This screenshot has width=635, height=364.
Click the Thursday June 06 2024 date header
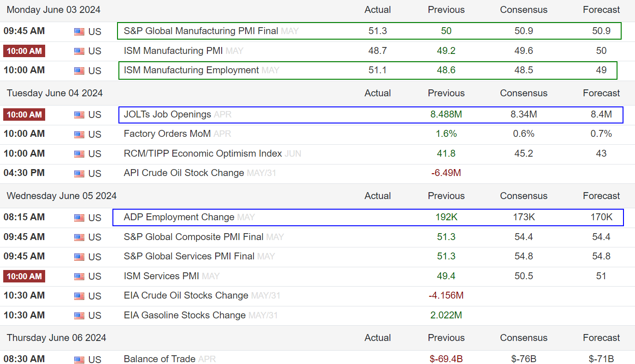56,338
